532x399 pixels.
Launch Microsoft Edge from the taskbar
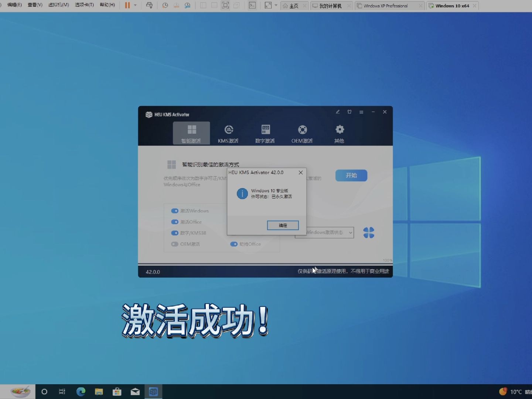point(81,392)
